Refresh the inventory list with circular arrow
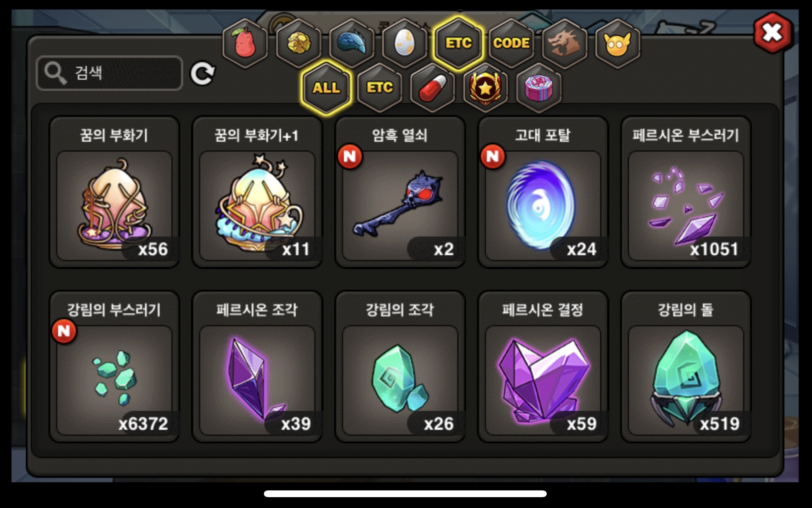This screenshot has height=508, width=812. (x=203, y=74)
